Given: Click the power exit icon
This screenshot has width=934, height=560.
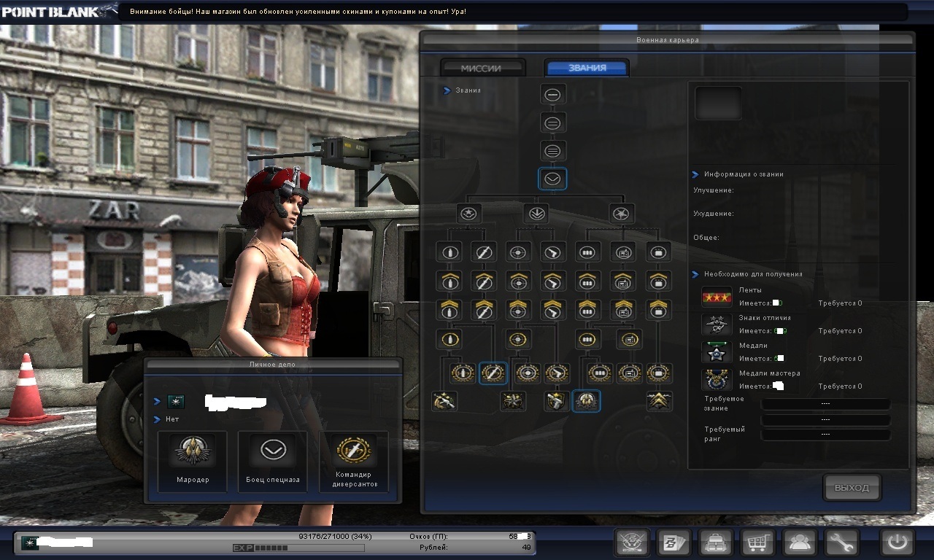Looking at the screenshot, I should point(897,542).
